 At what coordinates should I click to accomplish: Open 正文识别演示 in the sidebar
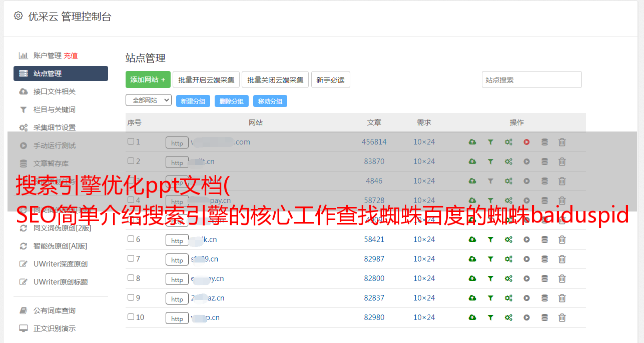[x=55, y=328]
